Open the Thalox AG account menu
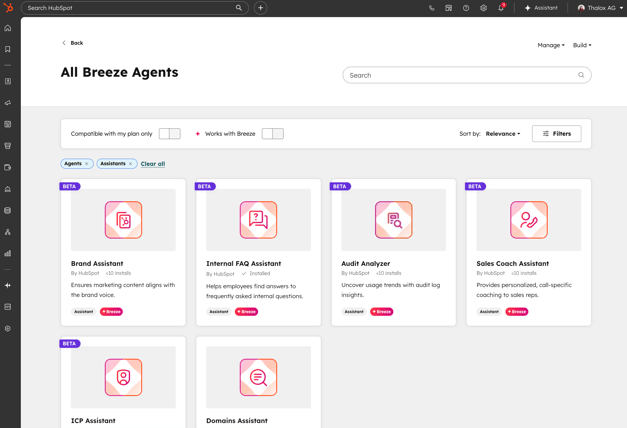 pos(601,8)
